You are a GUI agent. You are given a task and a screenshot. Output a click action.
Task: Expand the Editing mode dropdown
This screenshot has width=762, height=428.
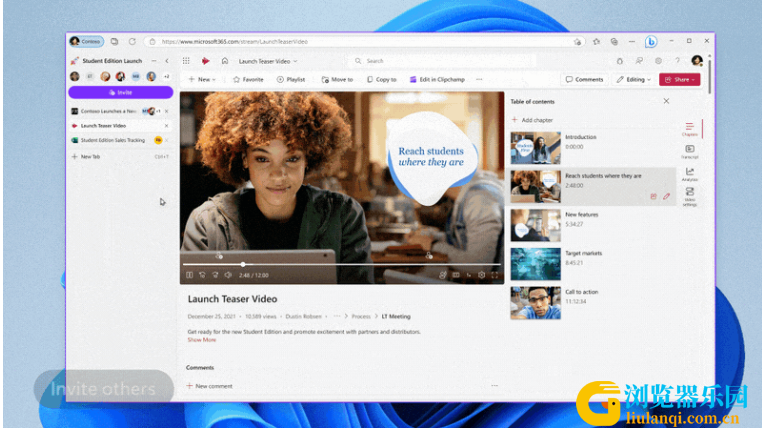pos(634,79)
